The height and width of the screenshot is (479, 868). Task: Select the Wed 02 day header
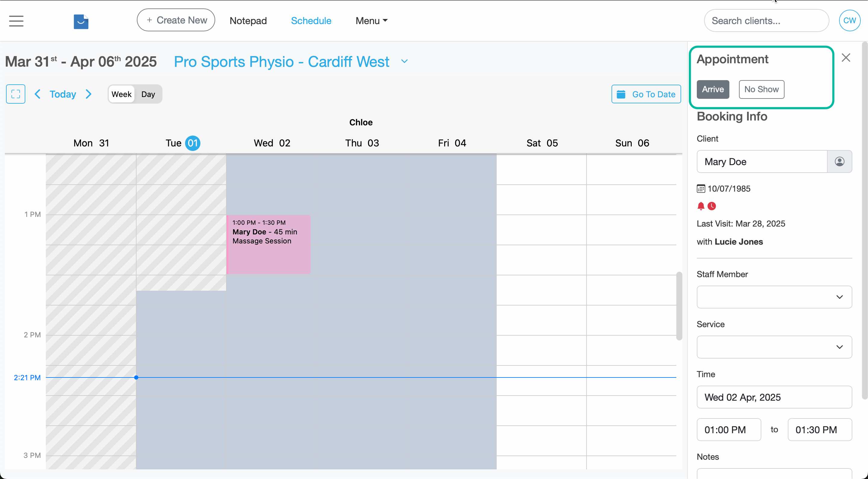pos(272,143)
